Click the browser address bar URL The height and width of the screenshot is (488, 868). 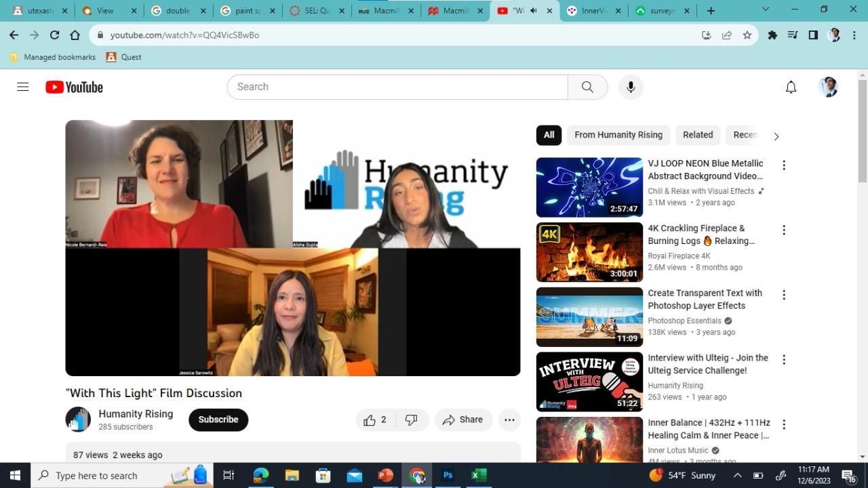(x=184, y=35)
